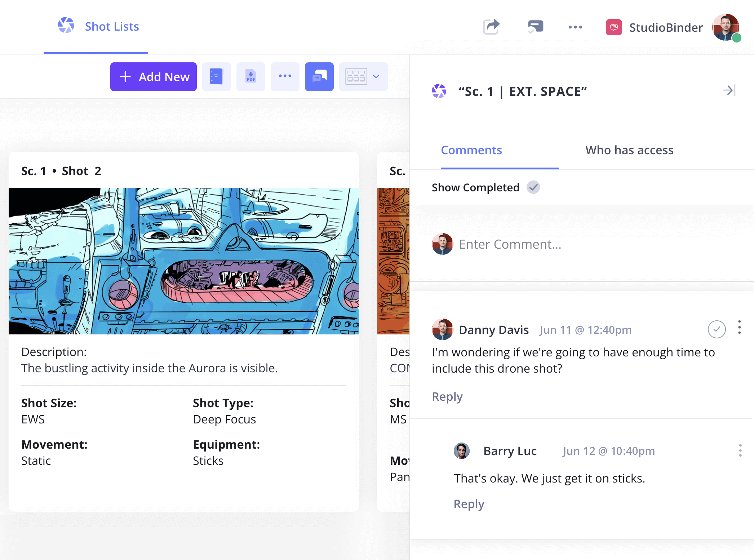
Task: Select the shot list document icon
Action: (216, 76)
